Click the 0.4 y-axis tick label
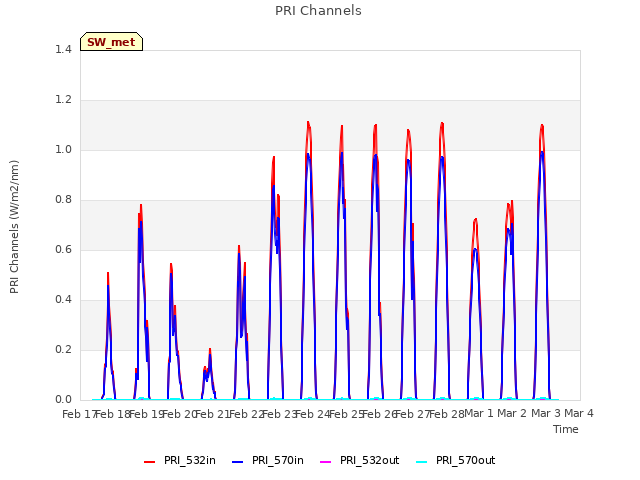The height and width of the screenshot is (480, 640). [x=63, y=299]
